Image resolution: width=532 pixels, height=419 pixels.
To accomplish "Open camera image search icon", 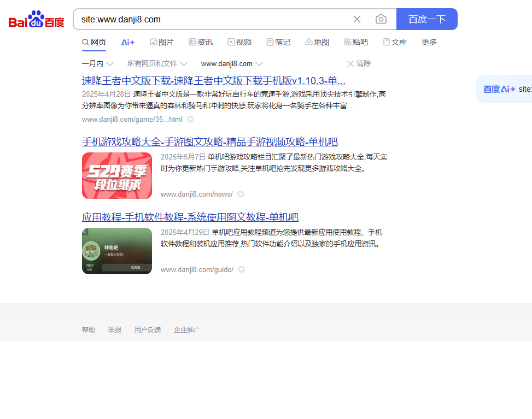I will point(381,19).
